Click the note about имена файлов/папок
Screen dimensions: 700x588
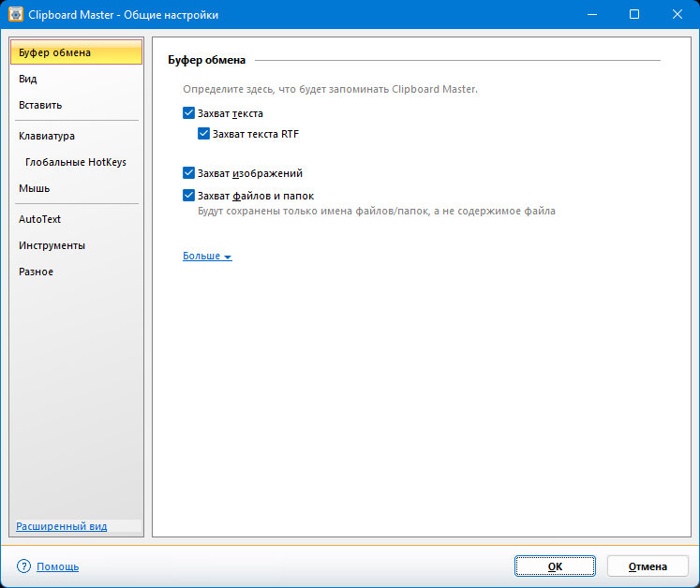(x=377, y=211)
